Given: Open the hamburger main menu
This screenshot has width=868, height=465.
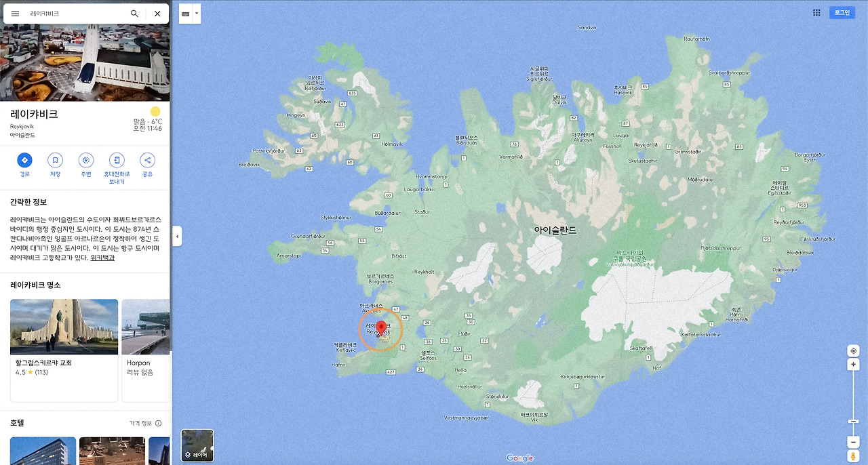Looking at the screenshot, I should pyautogui.click(x=15, y=14).
